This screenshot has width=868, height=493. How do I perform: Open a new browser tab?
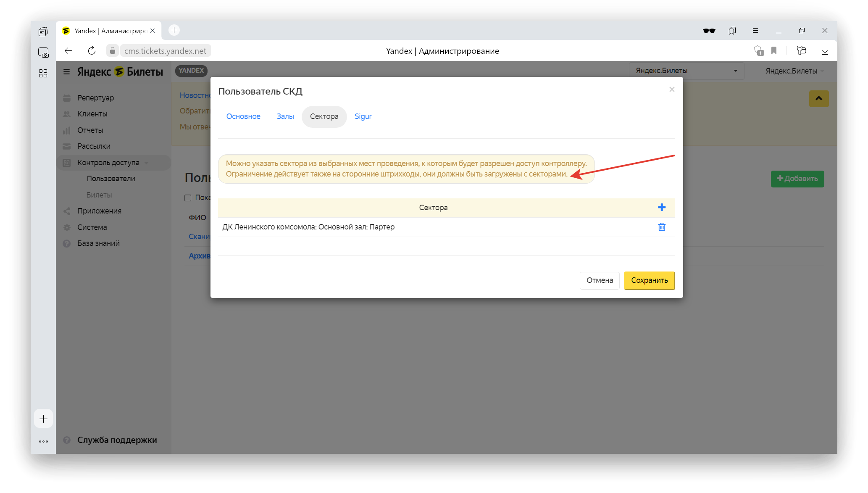click(174, 30)
